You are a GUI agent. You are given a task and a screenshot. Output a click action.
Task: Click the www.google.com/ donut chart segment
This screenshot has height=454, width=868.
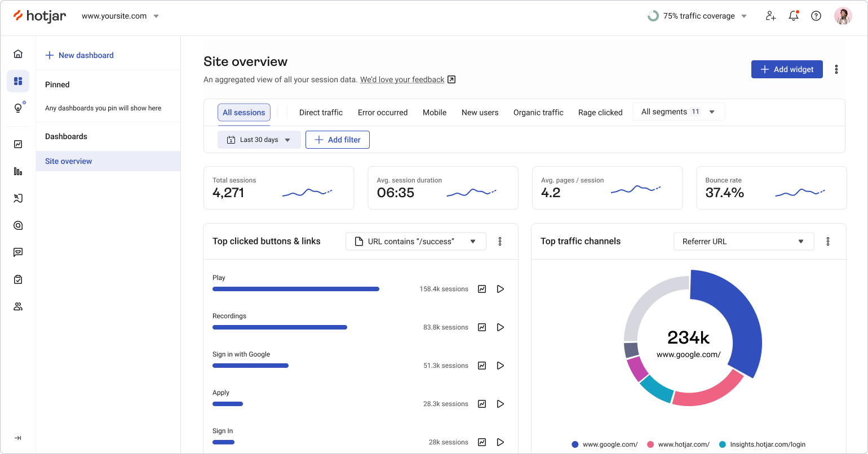[x=744, y=324]
